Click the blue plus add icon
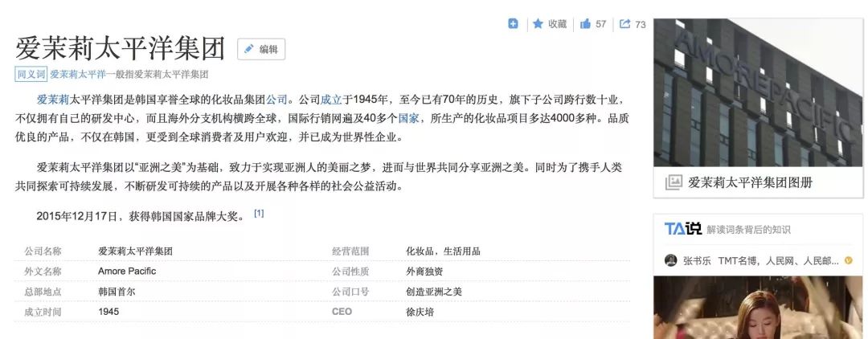The image size is (868, 339). pos(513,24)
